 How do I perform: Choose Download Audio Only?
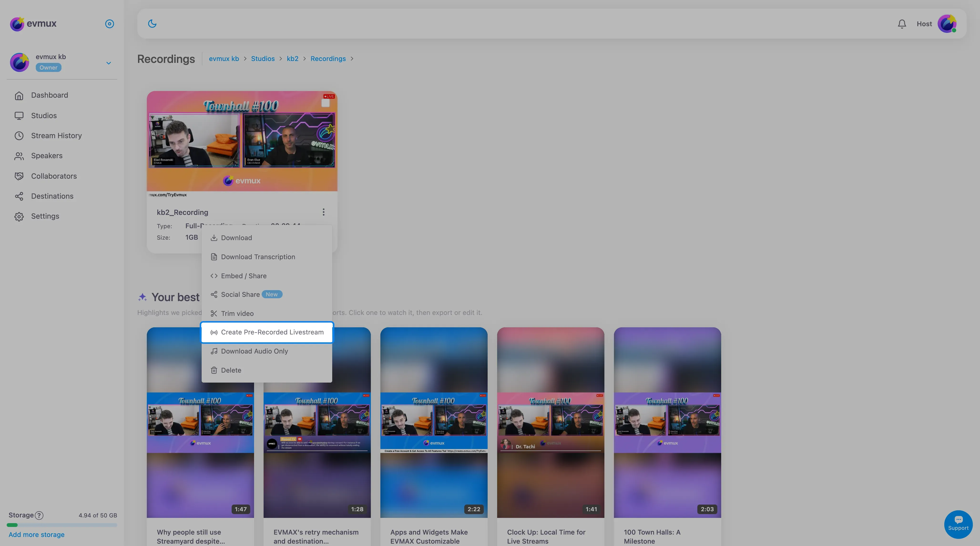[x=267, y=351]
